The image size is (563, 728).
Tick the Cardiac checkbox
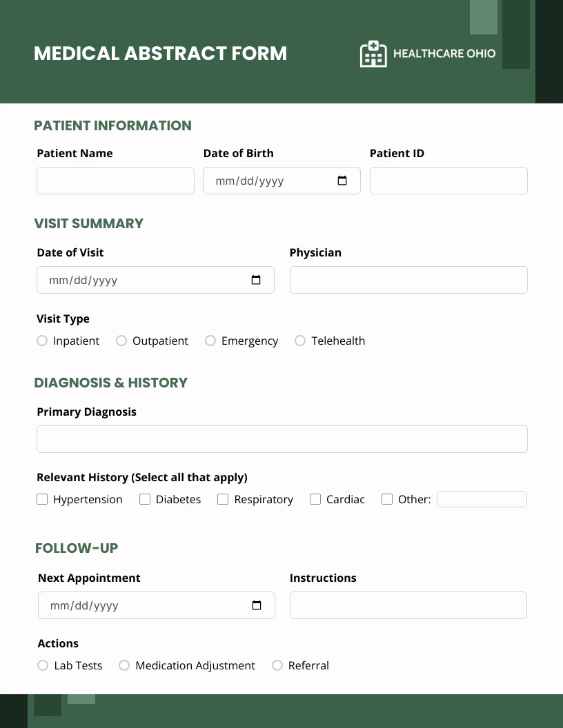tap(315, 498)
